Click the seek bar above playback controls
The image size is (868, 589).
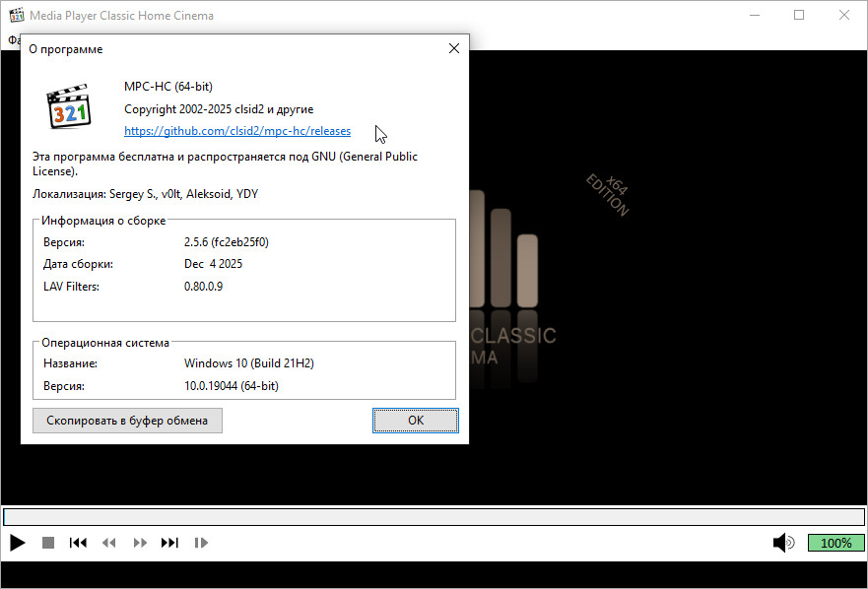pos(434,517)
